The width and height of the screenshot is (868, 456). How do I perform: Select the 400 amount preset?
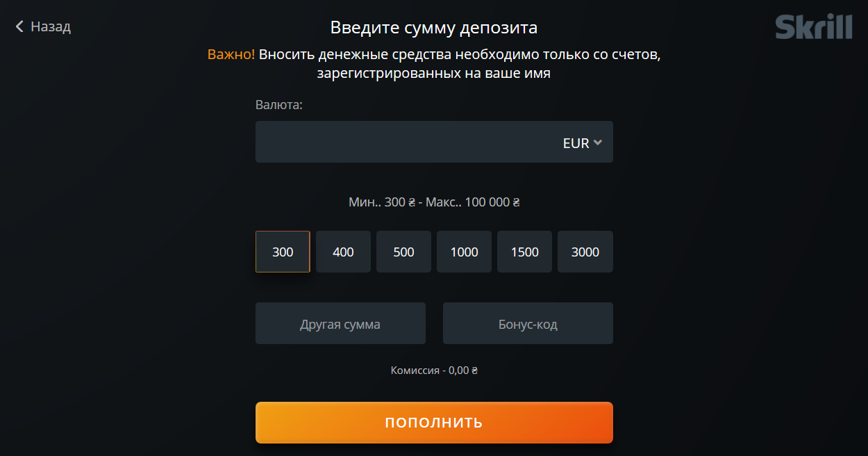pyautogui.click(x=343, y=252)
